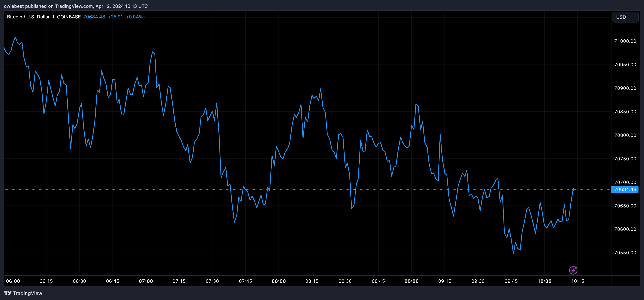Screen dimensions: 644x300
Task: Click the 09:30 time axis label
Action: [x=478, y=281]
